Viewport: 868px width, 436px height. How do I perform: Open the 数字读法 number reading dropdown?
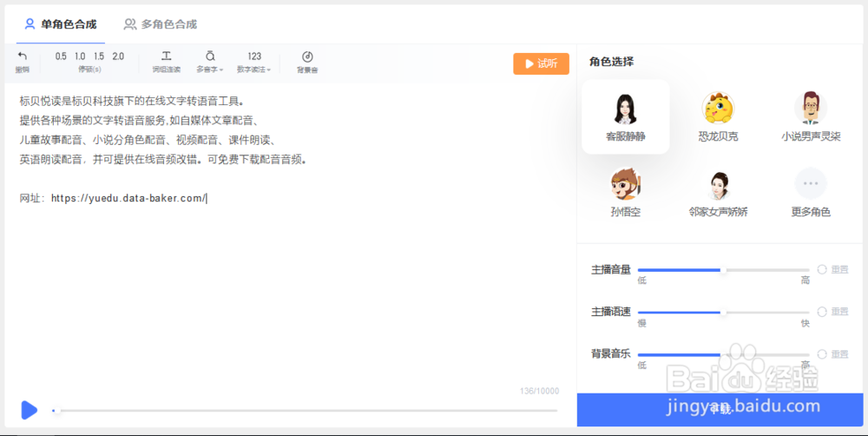[x=254, y=62]
